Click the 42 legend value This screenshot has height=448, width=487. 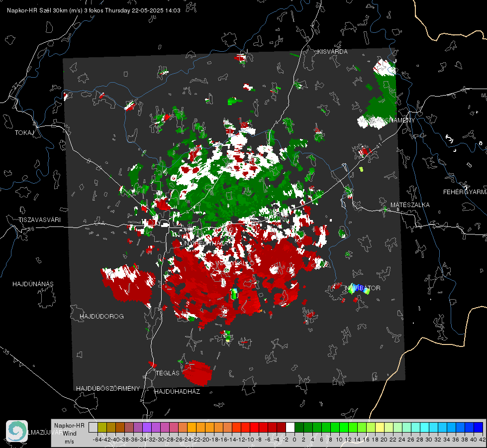[x=483, y=440]
